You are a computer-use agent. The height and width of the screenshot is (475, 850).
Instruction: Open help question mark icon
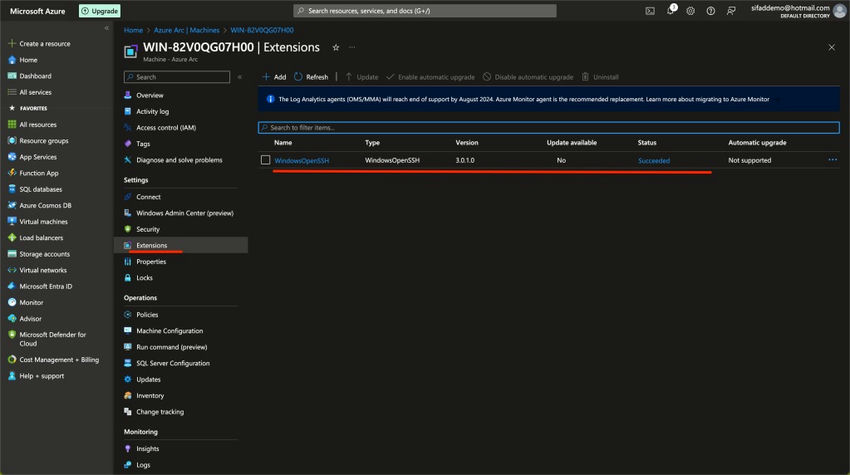[711, 11]
